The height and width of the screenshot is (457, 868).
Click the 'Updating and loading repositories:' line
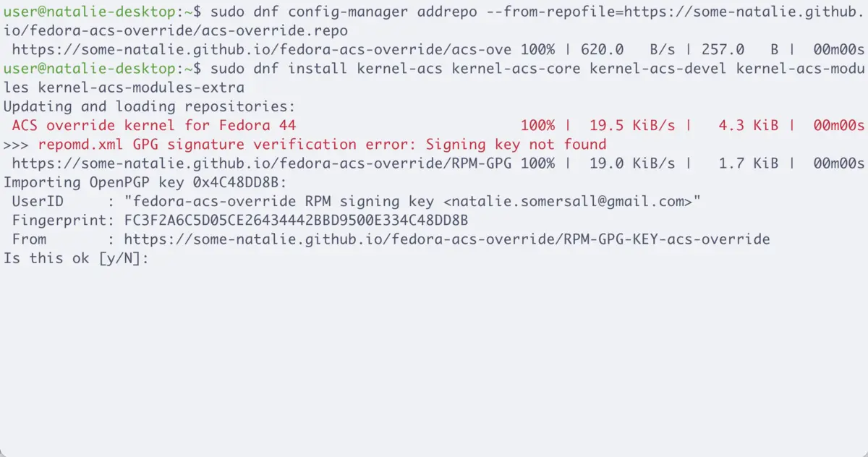pos(145,106)
